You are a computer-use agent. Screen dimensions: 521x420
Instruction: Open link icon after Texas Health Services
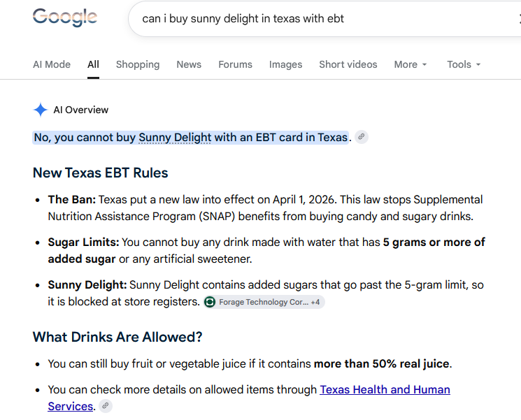[x=106, y=406]
